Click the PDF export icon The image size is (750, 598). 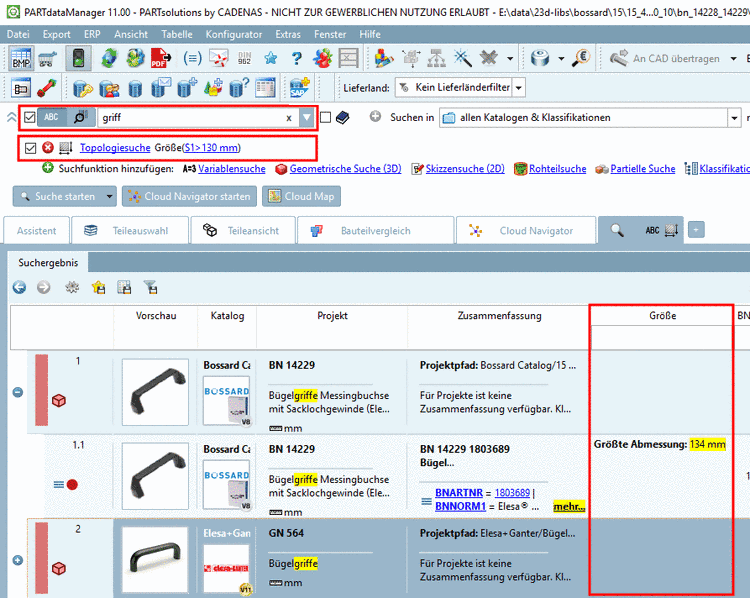[160, 59]
